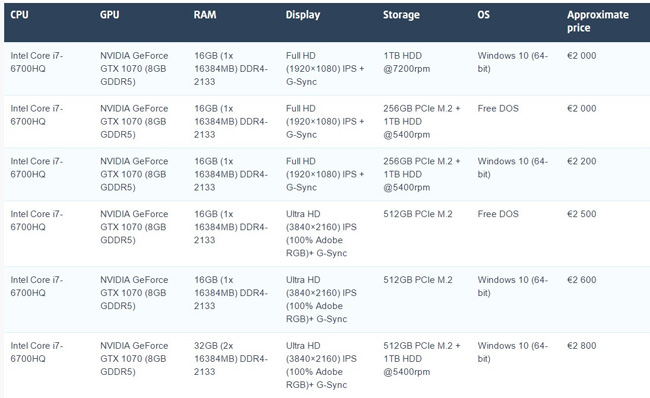650x398 pixels.
Task: Click the 32GB (2x 16384MB) RAM cell
Action: (x=230, y=359)
